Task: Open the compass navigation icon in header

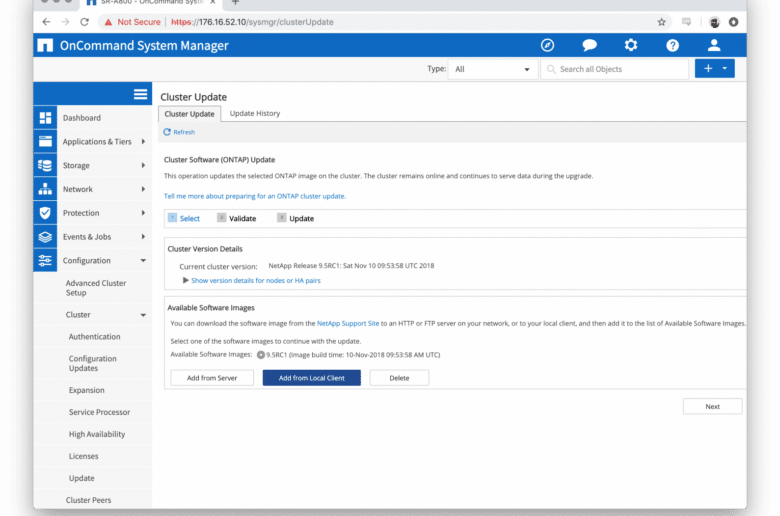Action: tap(547, 45)
